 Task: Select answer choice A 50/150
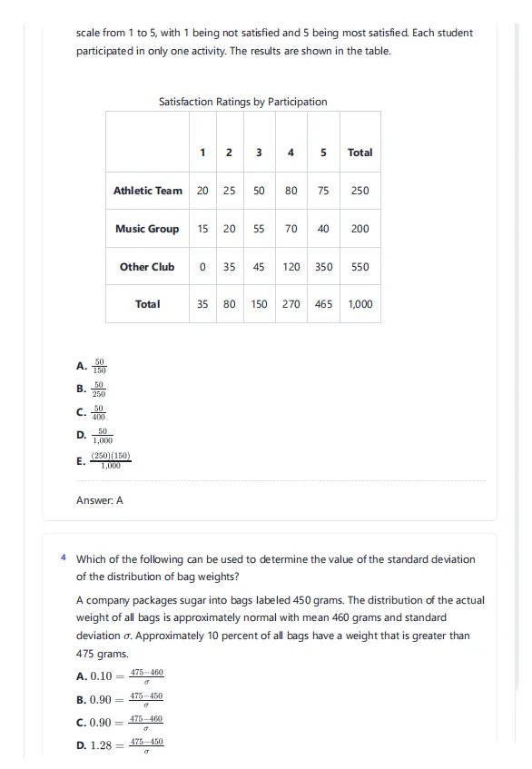click(91, 366)
